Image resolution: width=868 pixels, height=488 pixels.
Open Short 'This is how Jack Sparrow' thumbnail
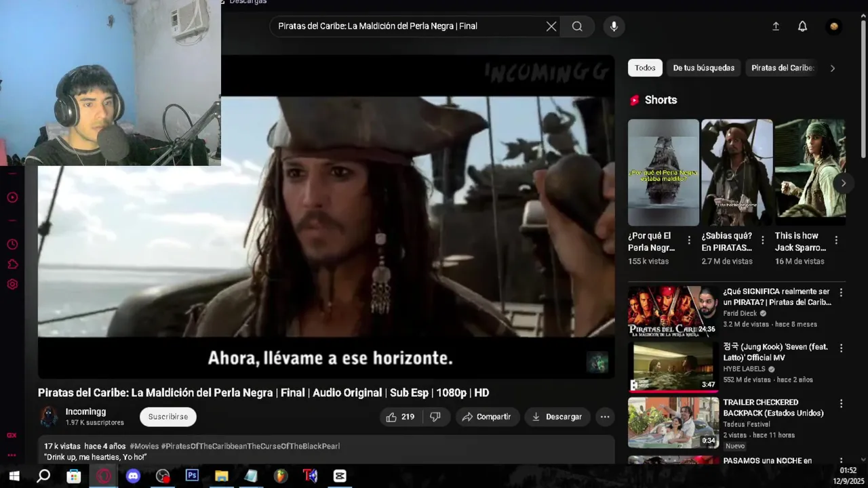[x=810, y=173]
